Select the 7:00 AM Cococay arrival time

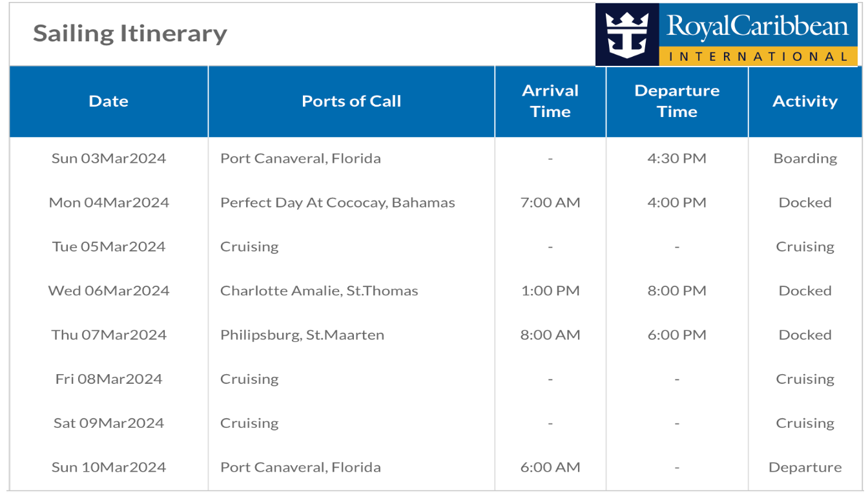[550, 202]
